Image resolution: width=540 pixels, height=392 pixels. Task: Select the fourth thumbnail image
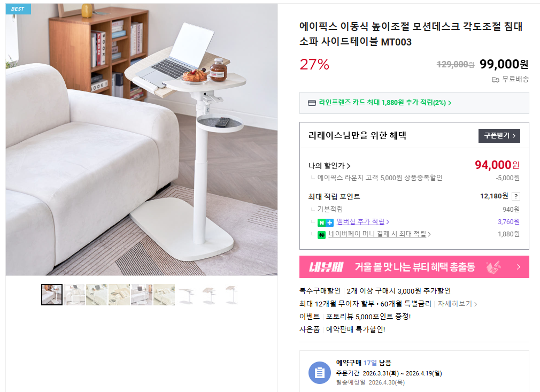click(119, 295)
